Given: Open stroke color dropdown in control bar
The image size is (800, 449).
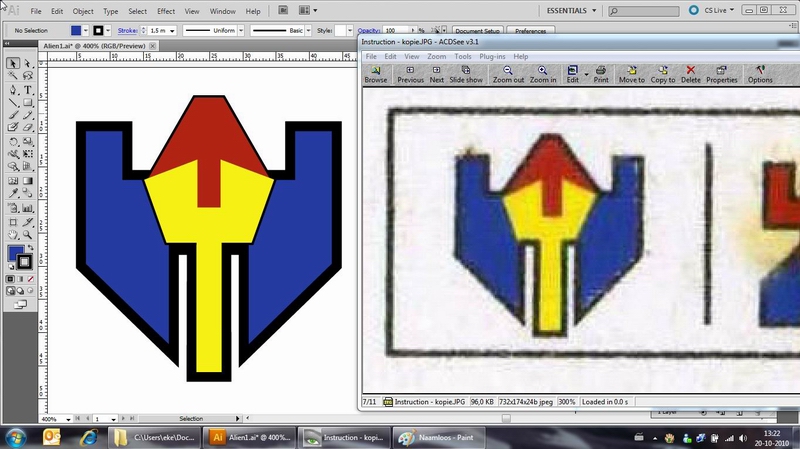Looking at the screenshot, I should point(108,31).
